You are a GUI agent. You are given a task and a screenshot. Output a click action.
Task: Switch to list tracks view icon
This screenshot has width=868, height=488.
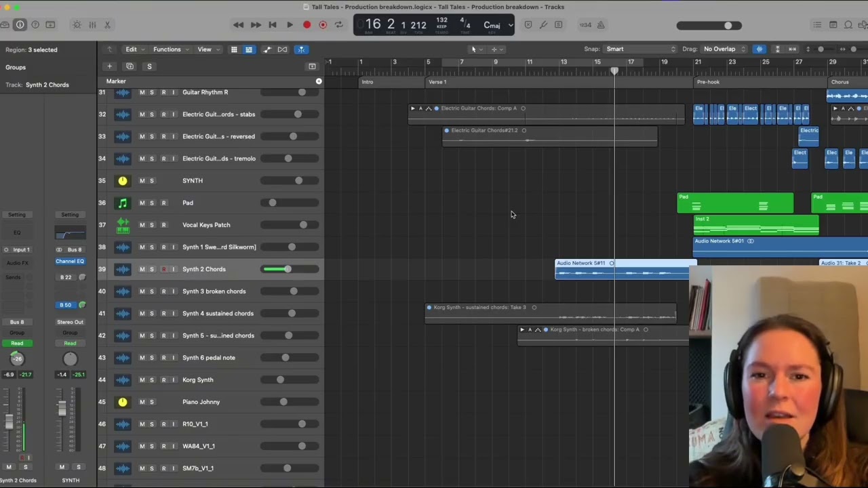tap(249, 49)
